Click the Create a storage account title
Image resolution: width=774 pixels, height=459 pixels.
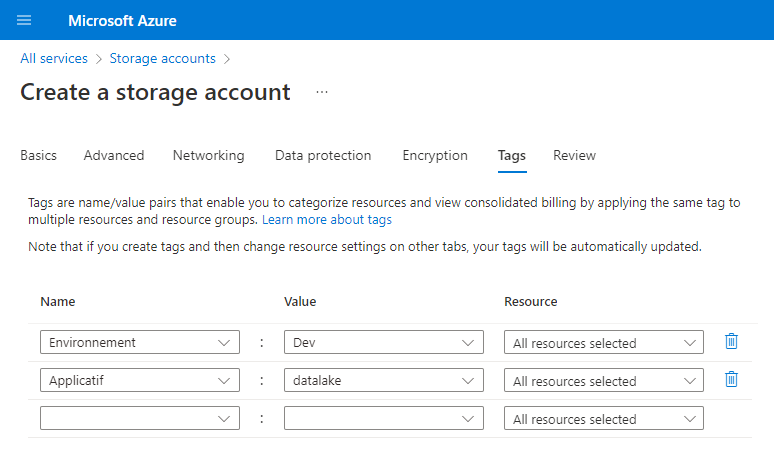point(155,92)
